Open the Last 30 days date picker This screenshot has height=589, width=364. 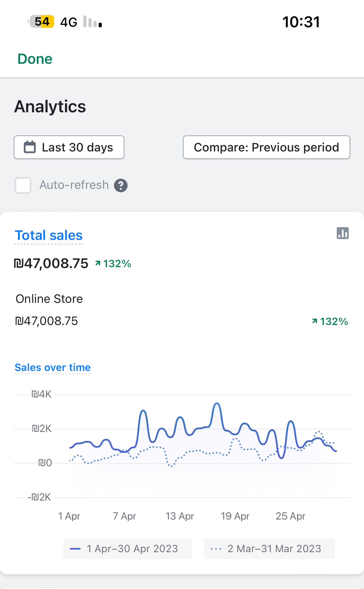tap(69, 147)
